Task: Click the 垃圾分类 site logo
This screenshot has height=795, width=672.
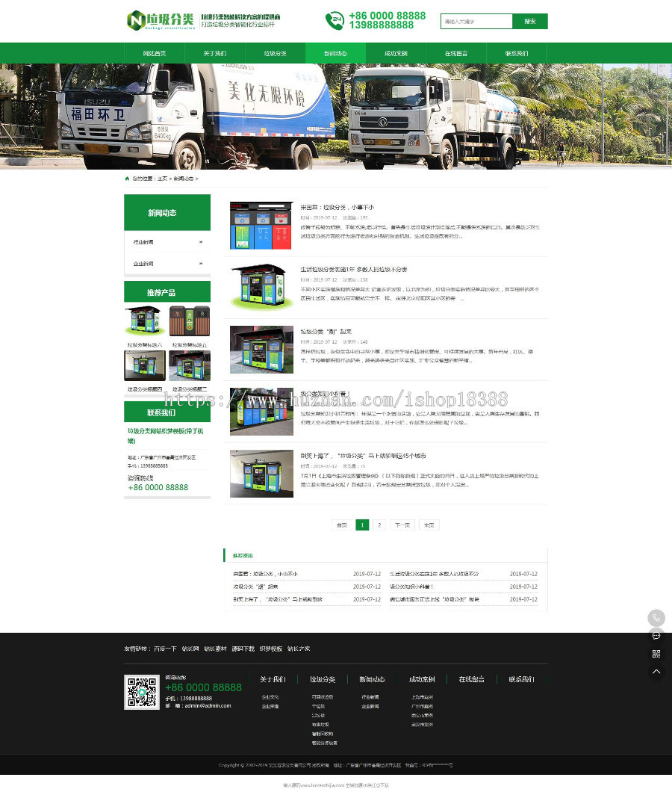Action: click(161, 20)
